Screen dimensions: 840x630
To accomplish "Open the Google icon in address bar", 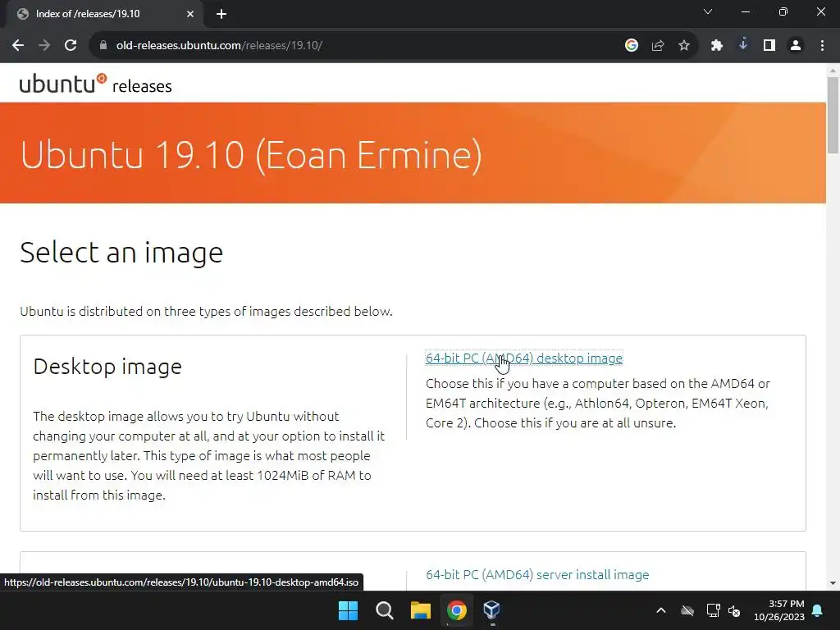I will click(x=632, y=46).
